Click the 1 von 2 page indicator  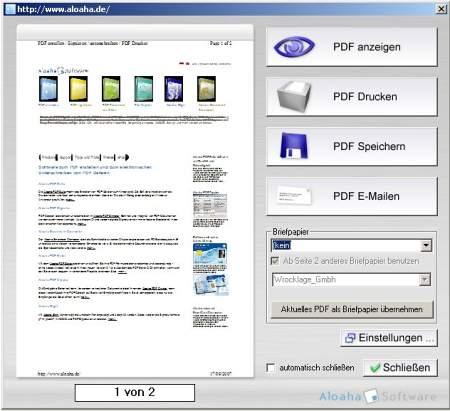tap(135, 392)
